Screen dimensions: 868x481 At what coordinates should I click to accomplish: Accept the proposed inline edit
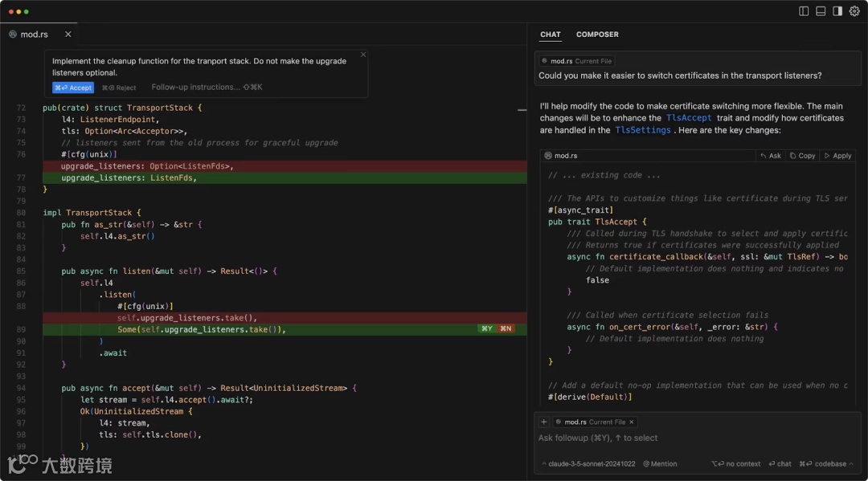[73, 88]
